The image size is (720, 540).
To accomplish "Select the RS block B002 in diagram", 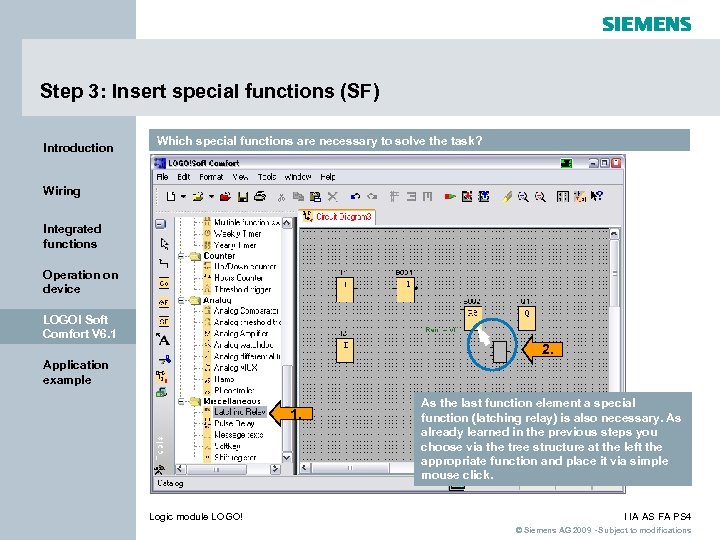I will 472,318.
